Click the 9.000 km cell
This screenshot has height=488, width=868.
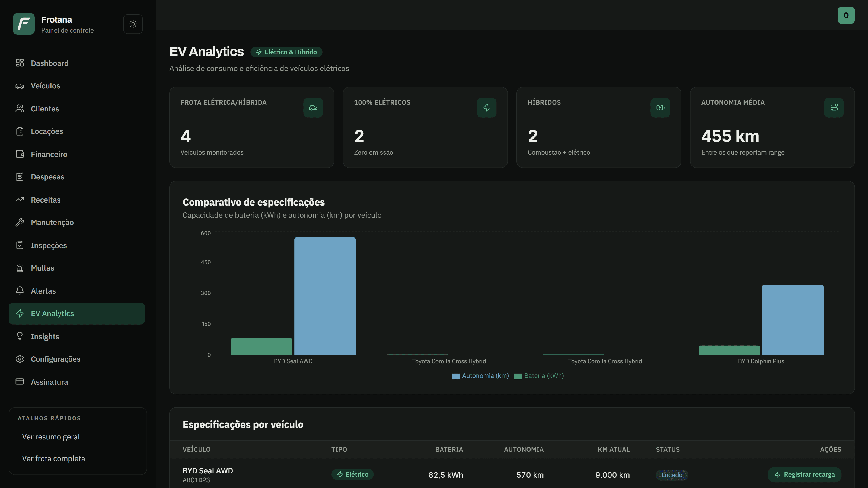point(612,475)
